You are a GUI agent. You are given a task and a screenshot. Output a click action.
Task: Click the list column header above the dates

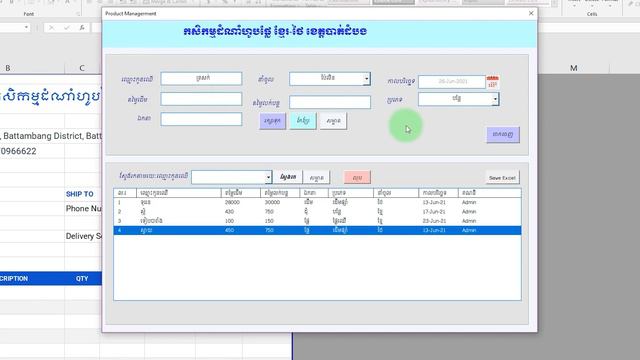point(438,193)
